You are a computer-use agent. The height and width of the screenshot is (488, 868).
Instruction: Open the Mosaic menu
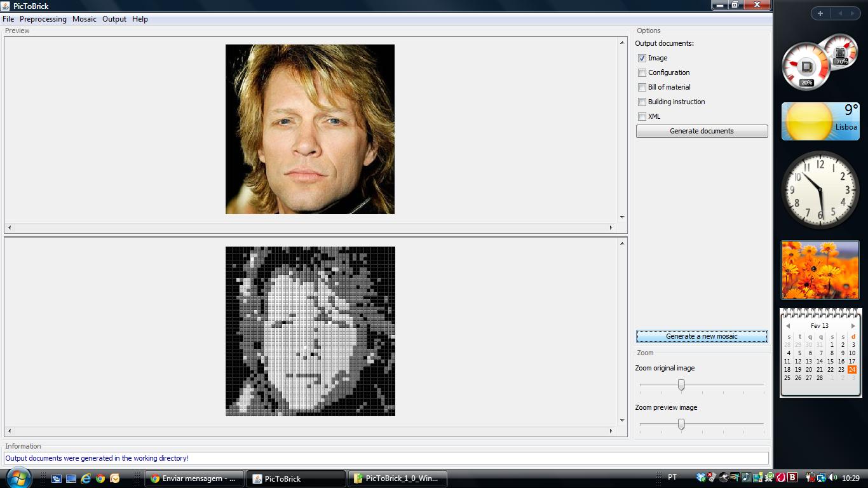(x=85, y=19)
